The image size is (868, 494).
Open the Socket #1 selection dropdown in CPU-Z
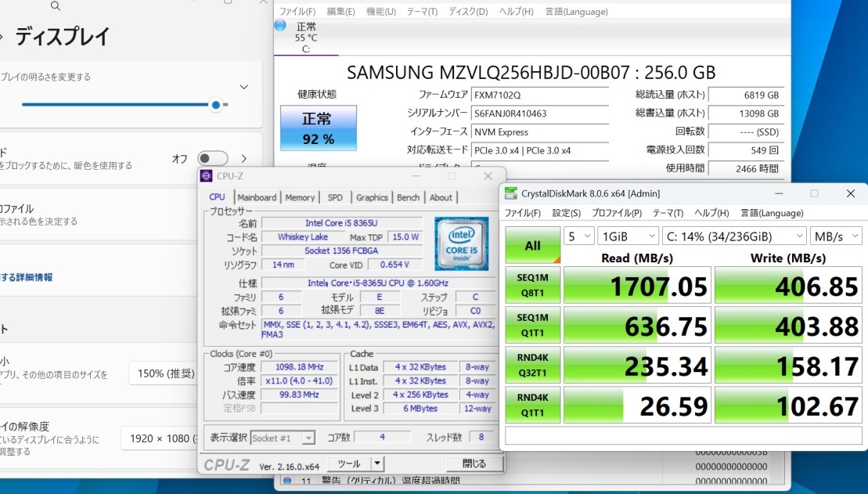click(283, 438)
